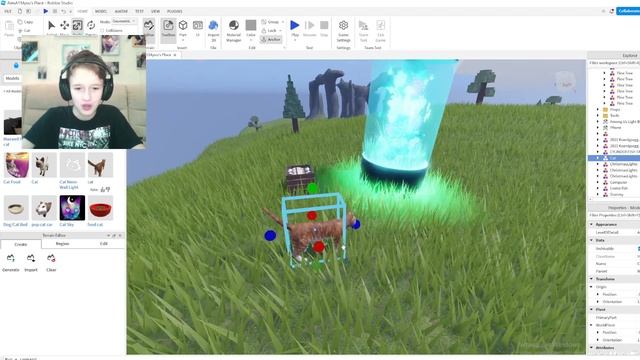Open the Models category dropdown in Toolbox

pyautogui.click(x=12, y=78)
